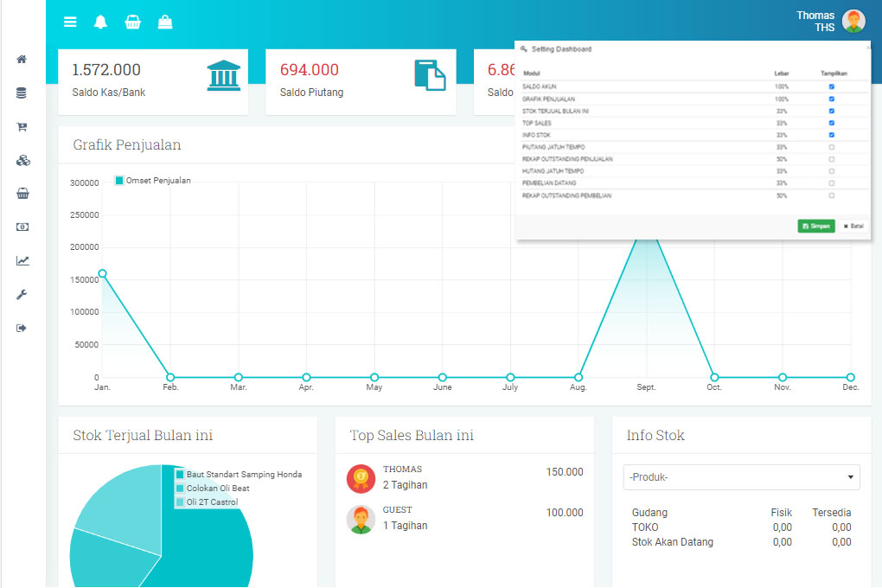Screen dimensions: 882x588
Task: Open the Thomas user avatar
Action: pos(853,22)
